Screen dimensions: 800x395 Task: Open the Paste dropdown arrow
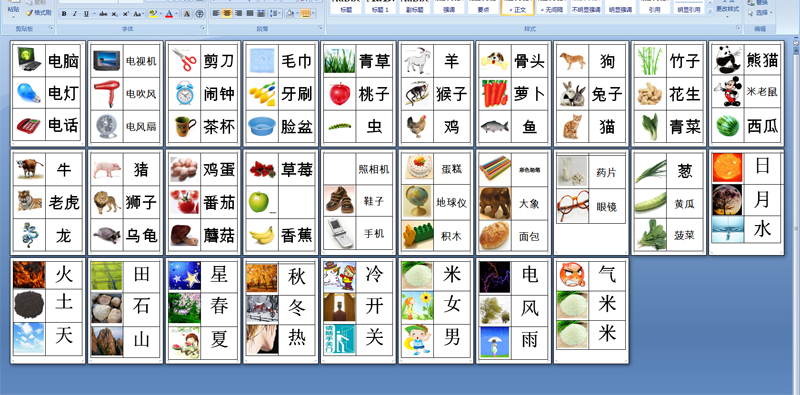pyautogui.click(x=13, y=17)
